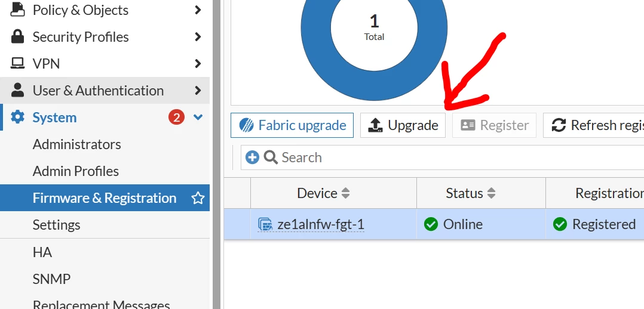Click the Register card icon
The height and width of the screenshot is (309, 644).
[468, 125]
